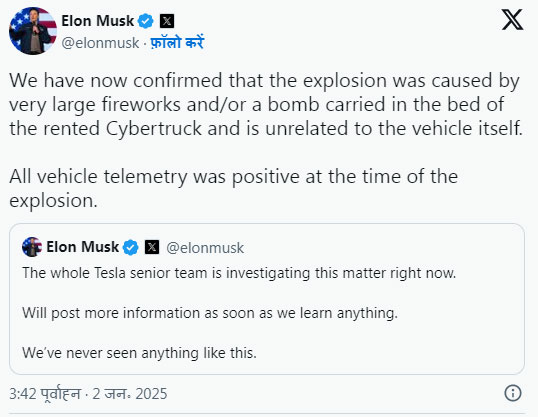
Task: Click the Elon Musk display name in header
Action: [97, 21]
